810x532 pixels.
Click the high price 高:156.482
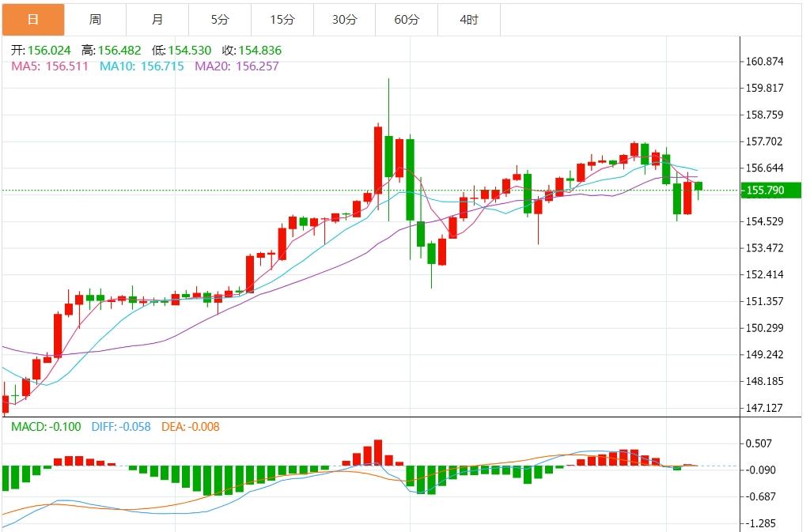click(111, 50)
